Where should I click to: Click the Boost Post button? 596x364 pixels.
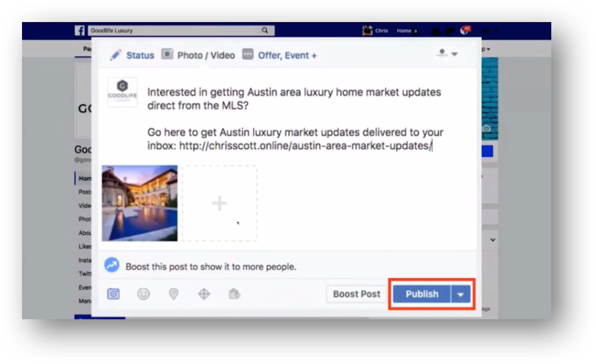pyautogui.click(x=356, y=294)
